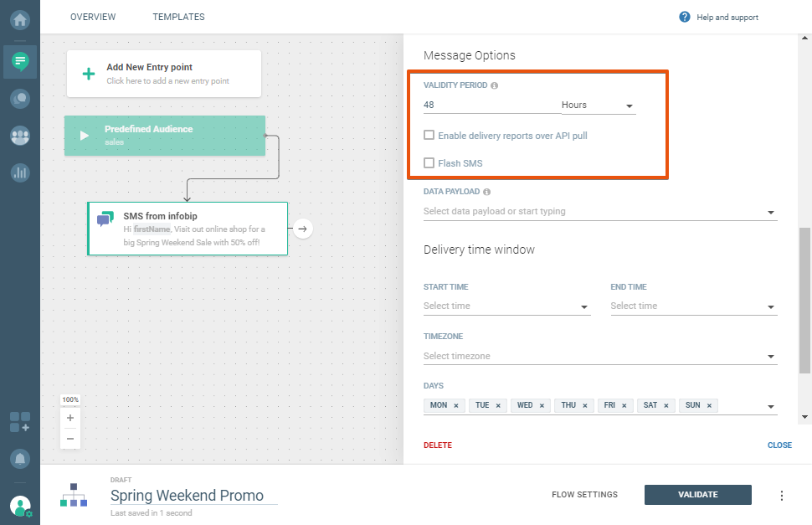Open the Start Time dropdown
The height and width of the screenshot is (525, 812).
(x=506, y=306)
